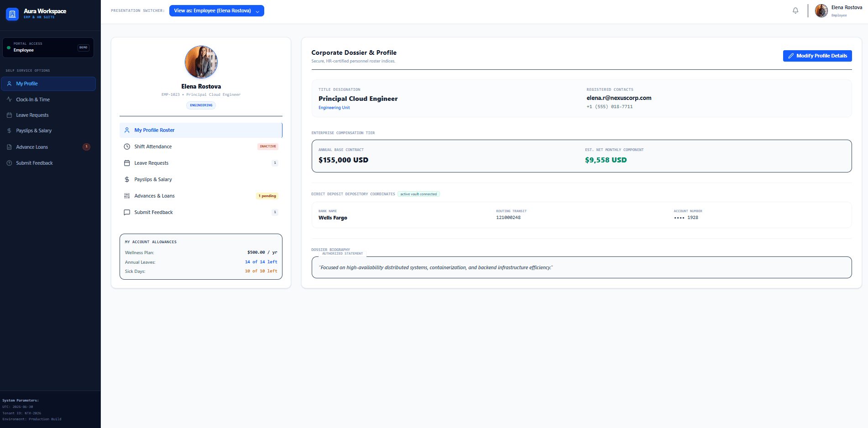This screenshot has width=868, height=428.
Task: Click the Corporate Dossier & Profile heading
Action: 354,53
